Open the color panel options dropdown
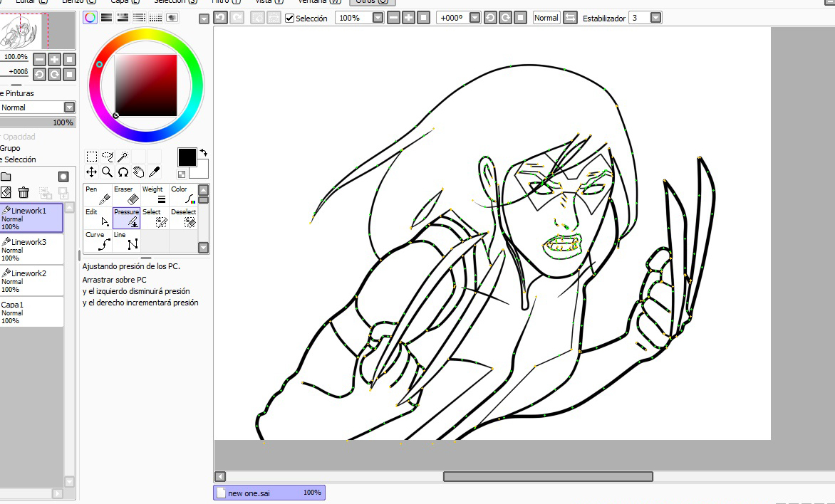Screen dimensions: 835x504 204,19
